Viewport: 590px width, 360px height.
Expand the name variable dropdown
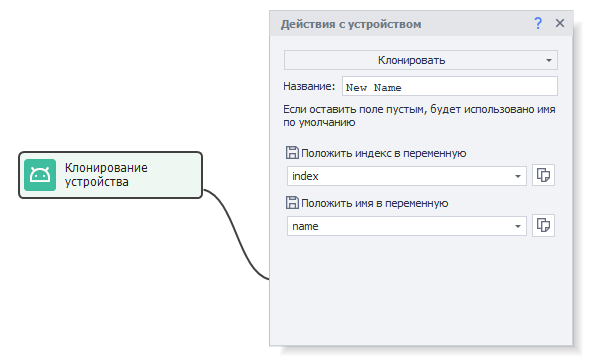pos(518,226)
